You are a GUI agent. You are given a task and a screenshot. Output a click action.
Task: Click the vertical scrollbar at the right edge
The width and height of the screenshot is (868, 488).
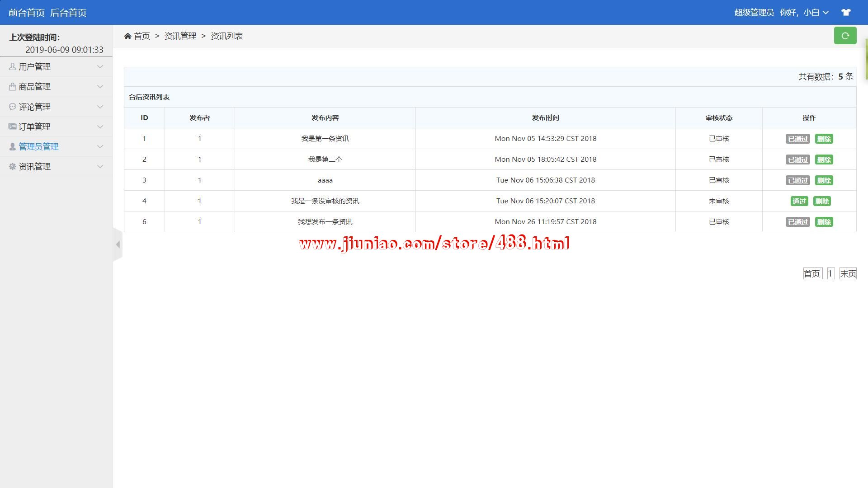pos(866,59)
